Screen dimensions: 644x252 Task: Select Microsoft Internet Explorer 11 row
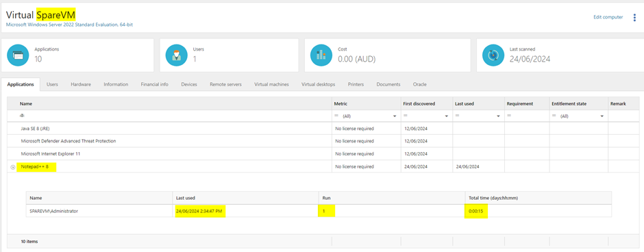tap(323, 154)
